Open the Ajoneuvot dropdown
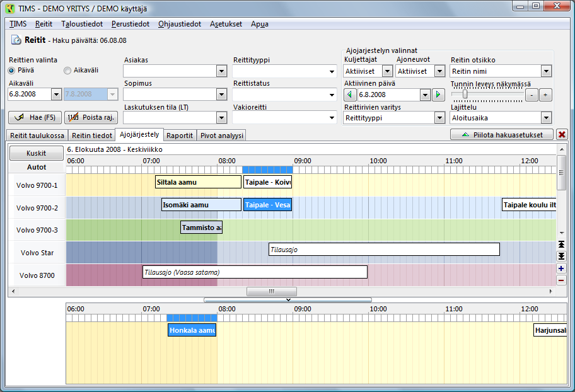The width and height of the screenshot is (575, 392). tap(439, 71)
